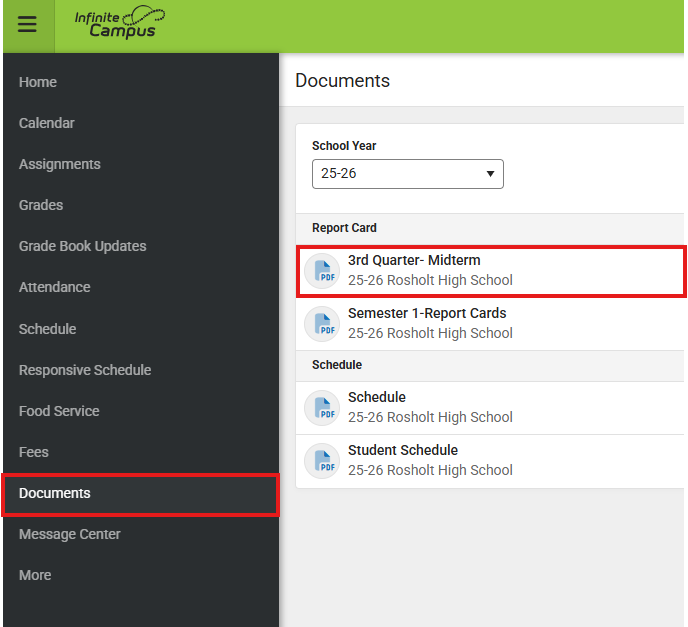Image resolution: width=688 pixels, height=627 pixels.
Task: Open Grade Book Updates
Action: (83, 246)
